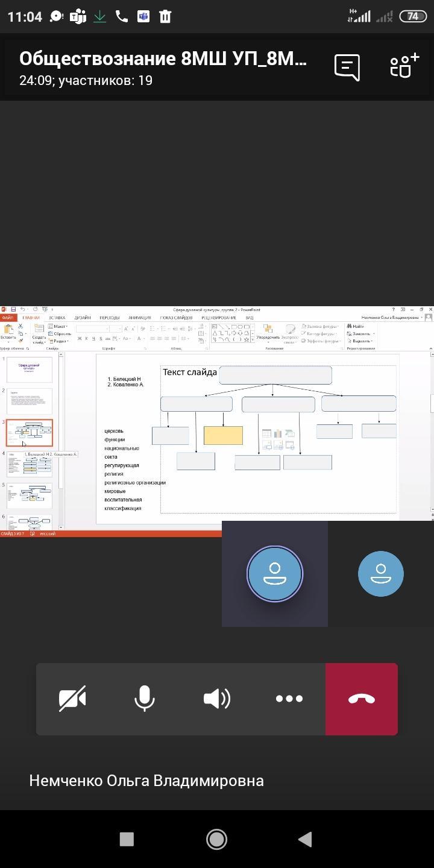Select slide 2 thumbnail
This screenshot has width=434, height=868.
pyautogui.click(x=30, y=401)
